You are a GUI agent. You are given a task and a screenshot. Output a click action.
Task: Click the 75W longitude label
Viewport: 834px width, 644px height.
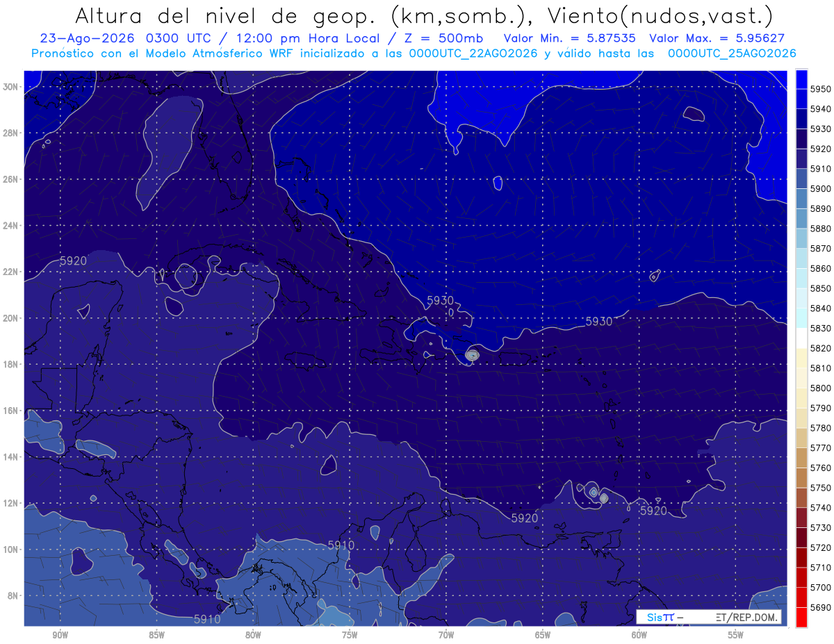[x=350, y=635]
